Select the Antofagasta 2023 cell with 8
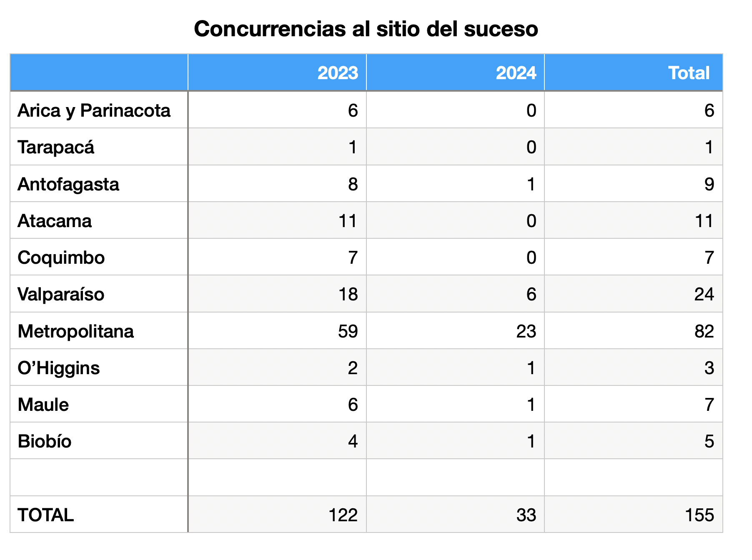752x560 pixels. (277, 184)
